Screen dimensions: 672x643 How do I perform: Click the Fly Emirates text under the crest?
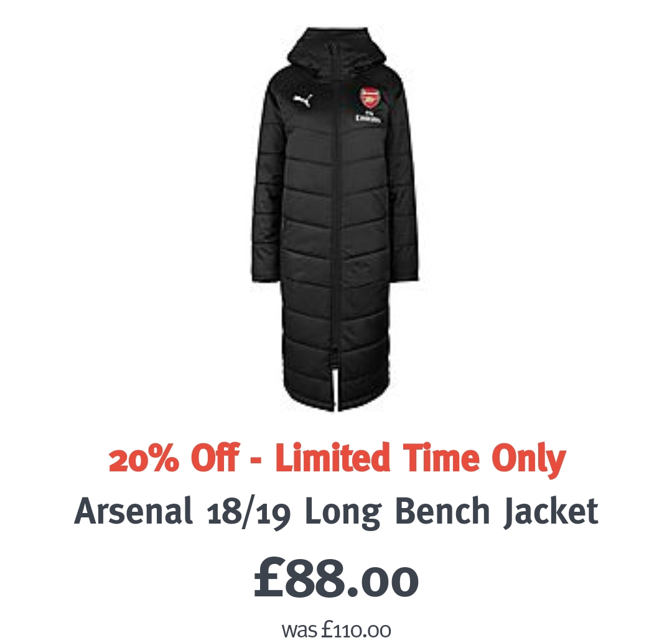(368, 117)
